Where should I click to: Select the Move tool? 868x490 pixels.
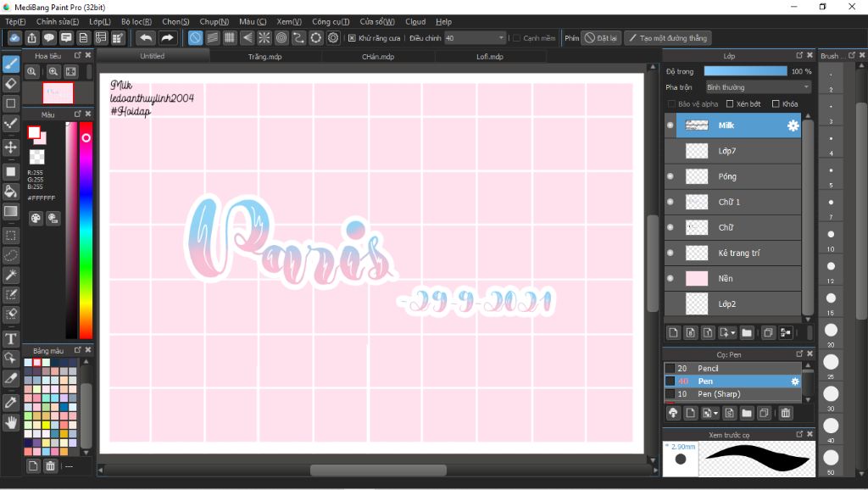10,148
